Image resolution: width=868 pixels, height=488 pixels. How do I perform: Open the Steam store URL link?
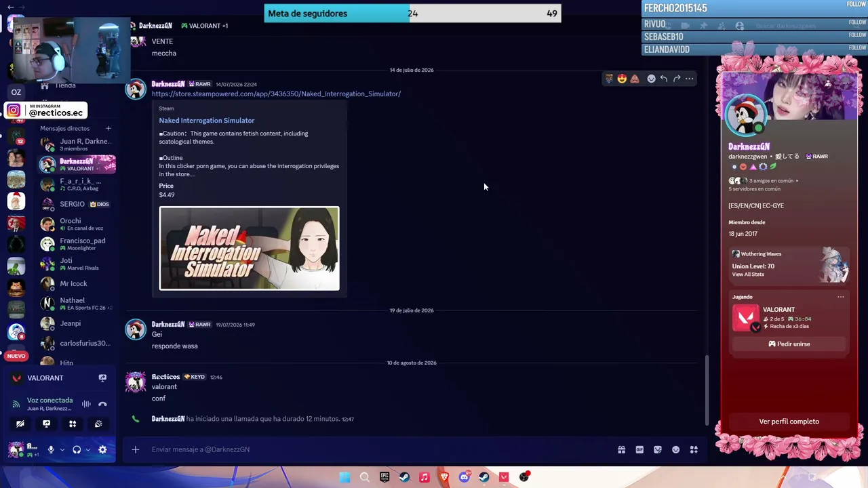[x=276, y=94]
